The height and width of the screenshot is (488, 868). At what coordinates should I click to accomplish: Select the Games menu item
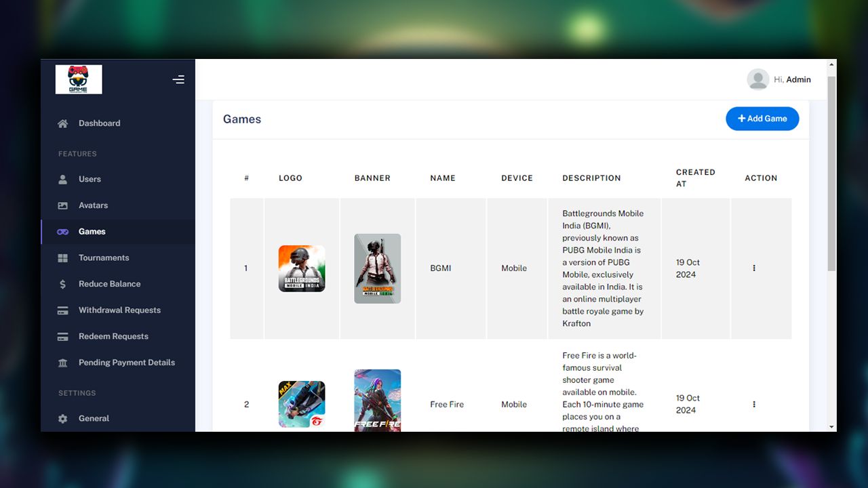tap(118, 232)
